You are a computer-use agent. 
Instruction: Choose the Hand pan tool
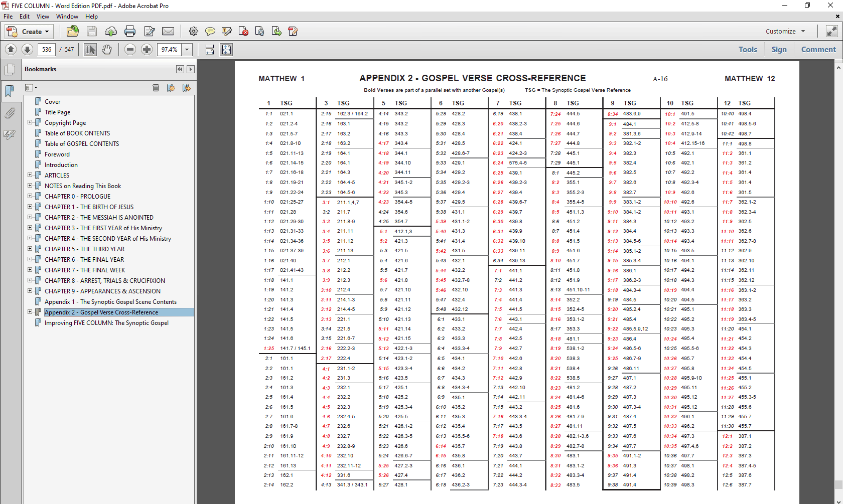tap(106, 49)
